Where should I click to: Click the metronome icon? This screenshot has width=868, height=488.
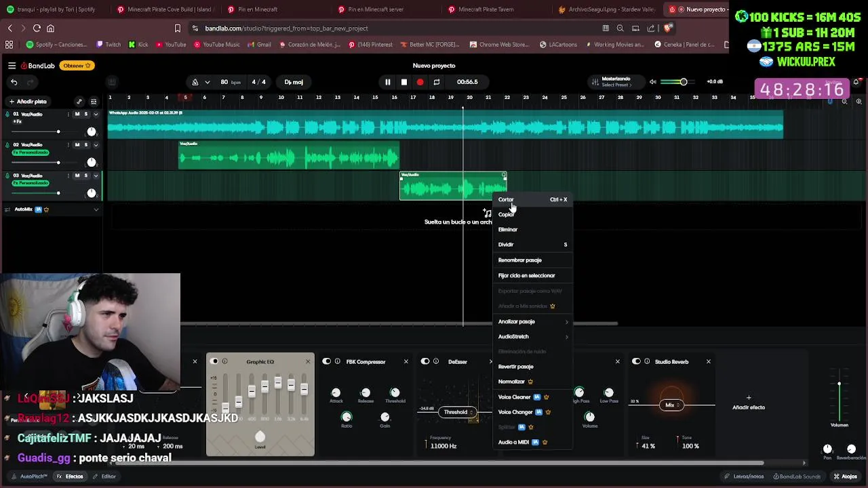click(x=195, y=82)
